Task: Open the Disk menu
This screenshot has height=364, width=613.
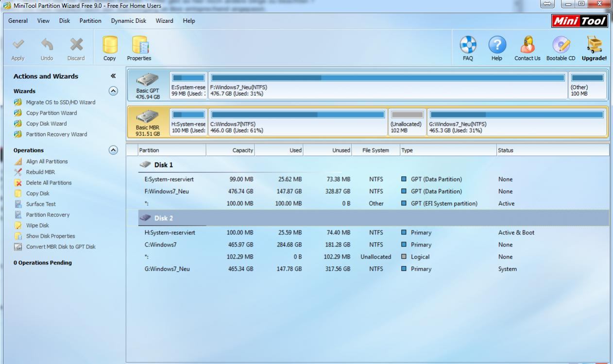Action: coord(65,21)
